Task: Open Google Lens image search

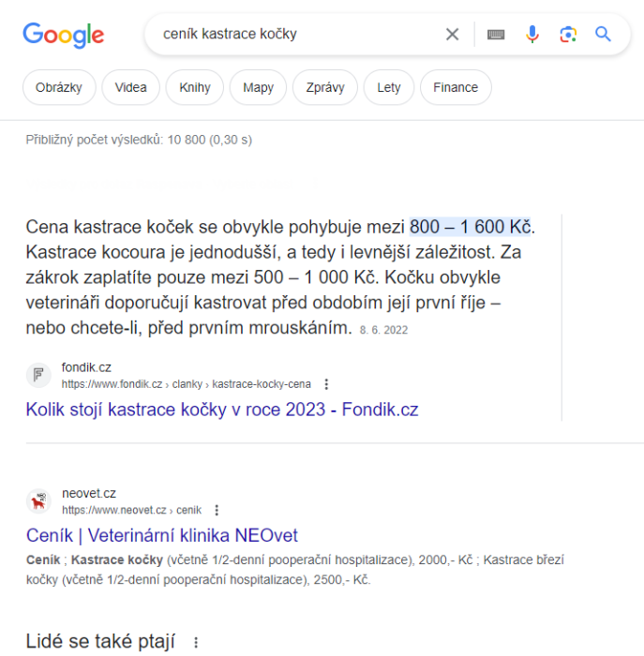Action: (x=568, y=35)
